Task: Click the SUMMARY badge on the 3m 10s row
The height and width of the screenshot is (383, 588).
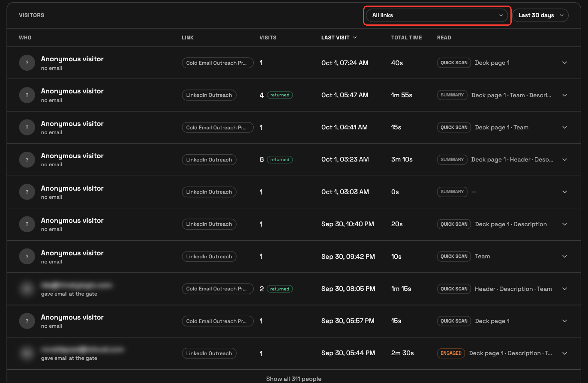Action: click(x=452, y=159)
